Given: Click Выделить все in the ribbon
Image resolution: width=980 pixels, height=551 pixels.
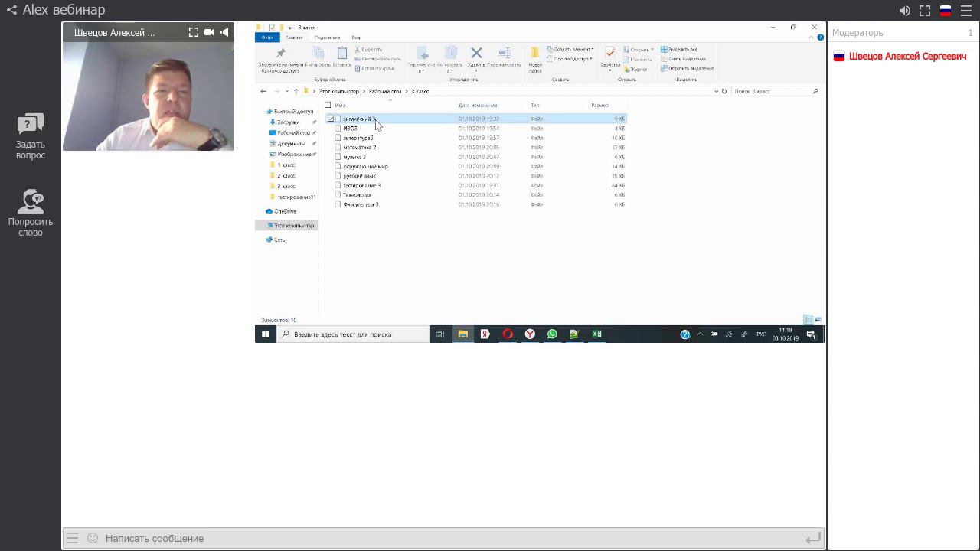Looking at the screenshot, I should pyautogui.click(x=679, y=50).
